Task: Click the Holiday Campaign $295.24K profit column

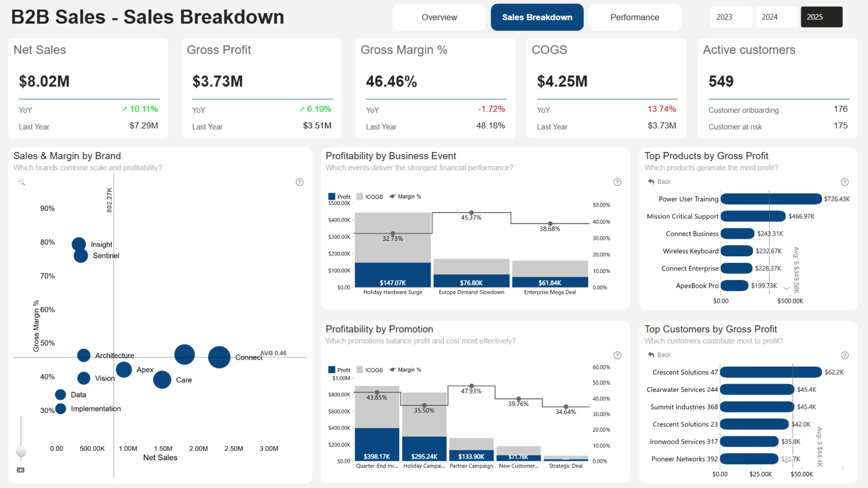Action: pos(424,449)
